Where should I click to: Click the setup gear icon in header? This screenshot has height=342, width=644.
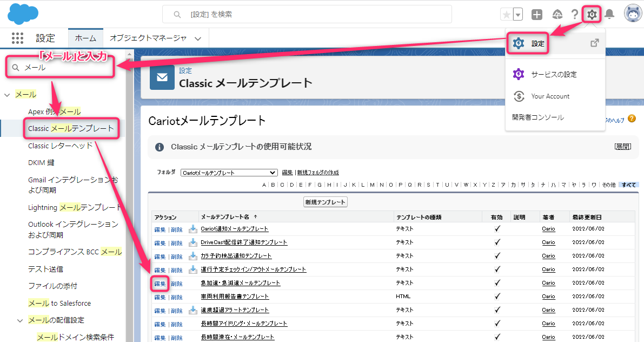592,15
